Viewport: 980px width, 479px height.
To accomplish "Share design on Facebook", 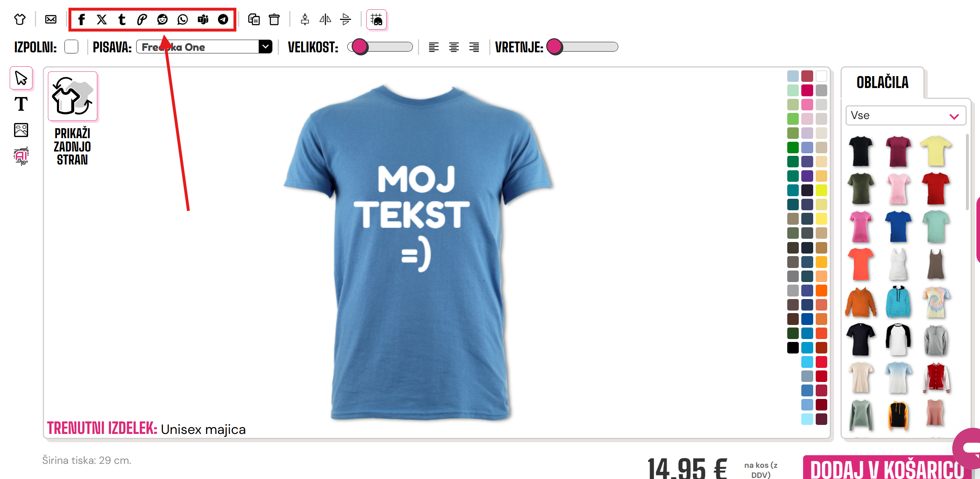I will pos(81,19).
